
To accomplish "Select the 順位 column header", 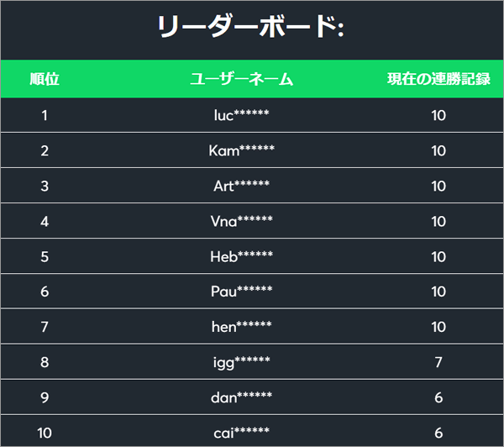I will [45, 79].
